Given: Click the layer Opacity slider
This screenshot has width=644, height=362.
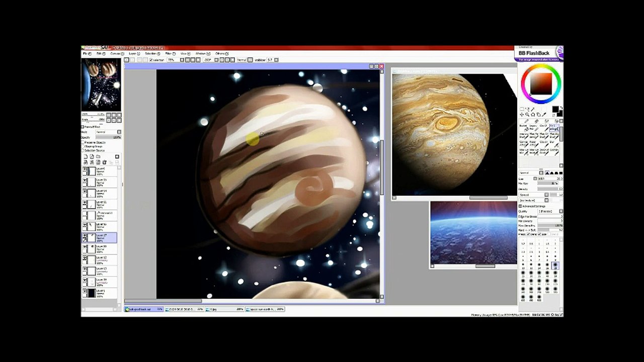Looking at the screenshot, I should (x=107, y=137).
